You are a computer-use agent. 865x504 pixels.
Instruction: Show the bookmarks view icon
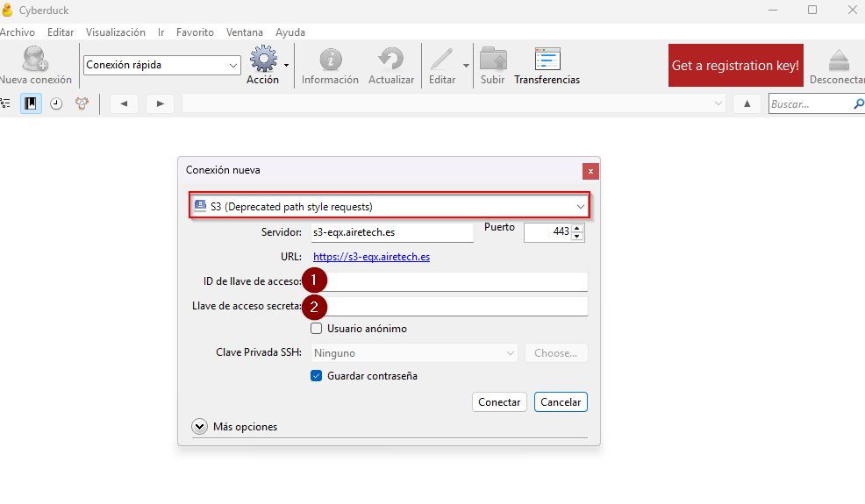pos(31,103)
